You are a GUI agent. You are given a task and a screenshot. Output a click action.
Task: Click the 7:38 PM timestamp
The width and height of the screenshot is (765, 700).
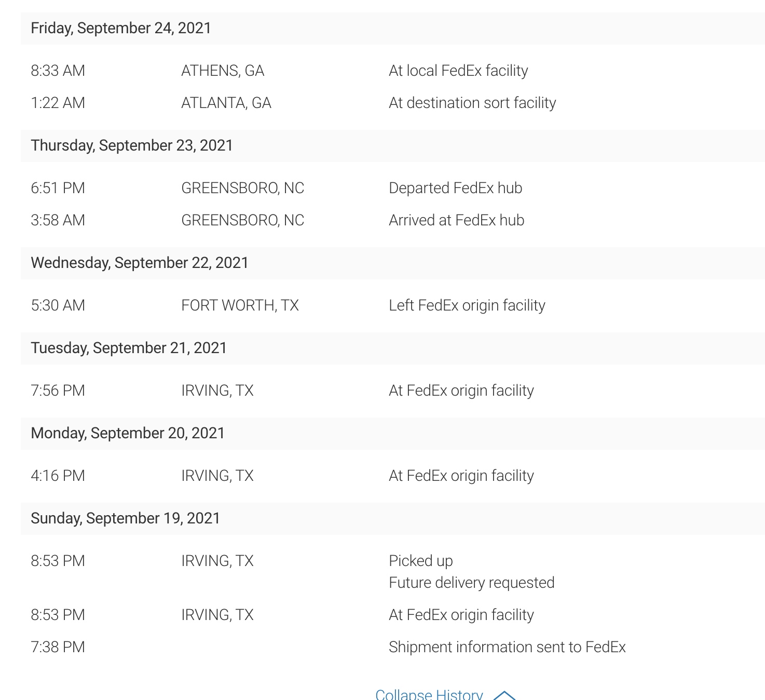click(58, 647)
